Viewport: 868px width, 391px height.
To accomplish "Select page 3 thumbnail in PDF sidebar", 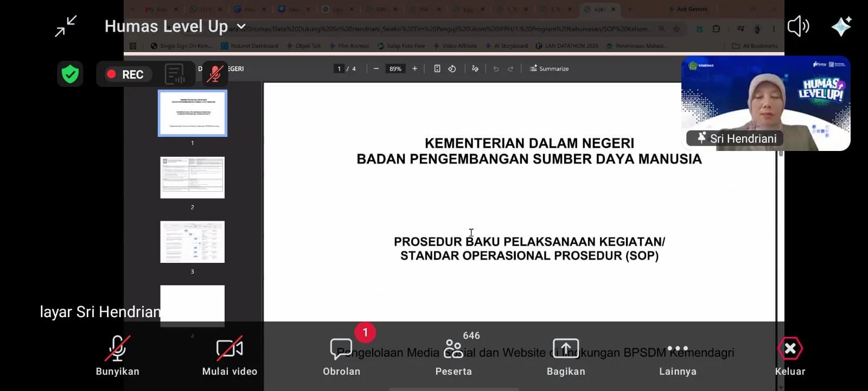I will coord(193,242).
